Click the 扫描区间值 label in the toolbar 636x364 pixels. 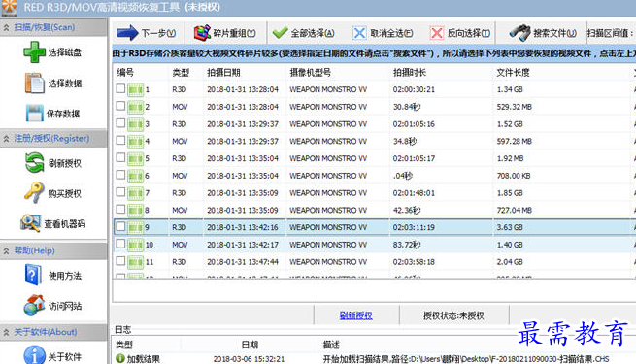click(610, 33)
